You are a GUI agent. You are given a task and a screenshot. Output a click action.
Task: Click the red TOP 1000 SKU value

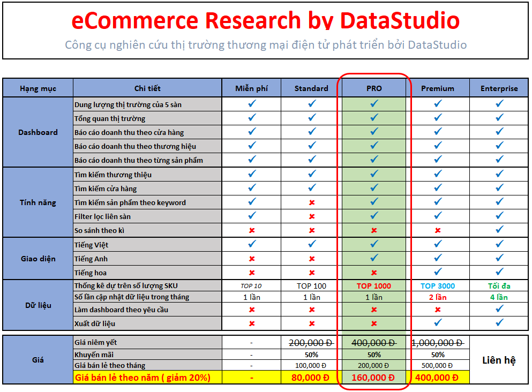[x=374, y=286]
